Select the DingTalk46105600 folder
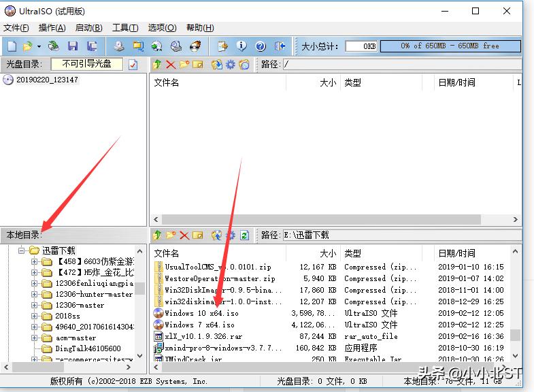Viewport: 534px width, 392px height. (88, 348)
